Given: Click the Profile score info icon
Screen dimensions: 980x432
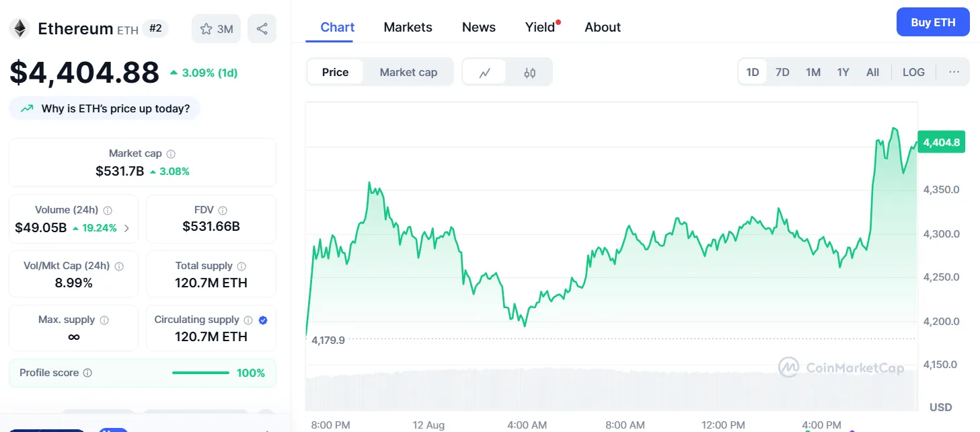Looking at the screenshot, I should point(87,373).
